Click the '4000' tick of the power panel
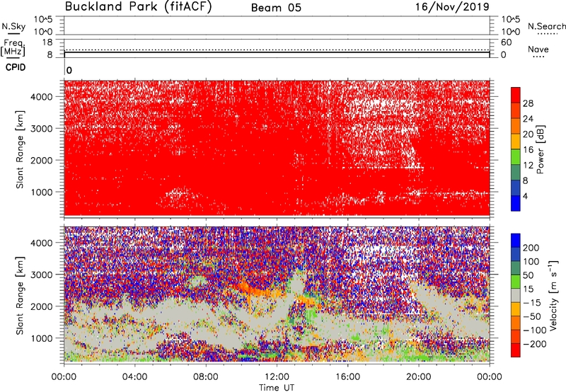This screenshot has height=392, width=566. pos(42,97)
